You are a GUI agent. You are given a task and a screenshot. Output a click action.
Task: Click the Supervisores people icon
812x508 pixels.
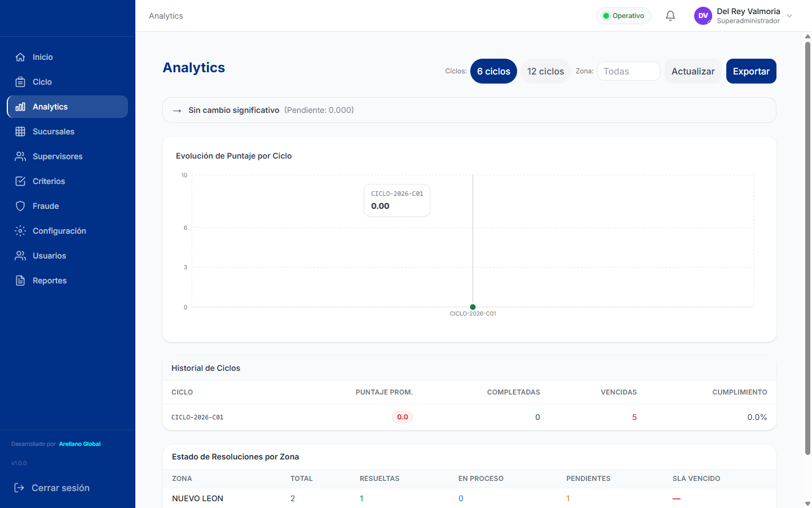(x=20, y=156)
